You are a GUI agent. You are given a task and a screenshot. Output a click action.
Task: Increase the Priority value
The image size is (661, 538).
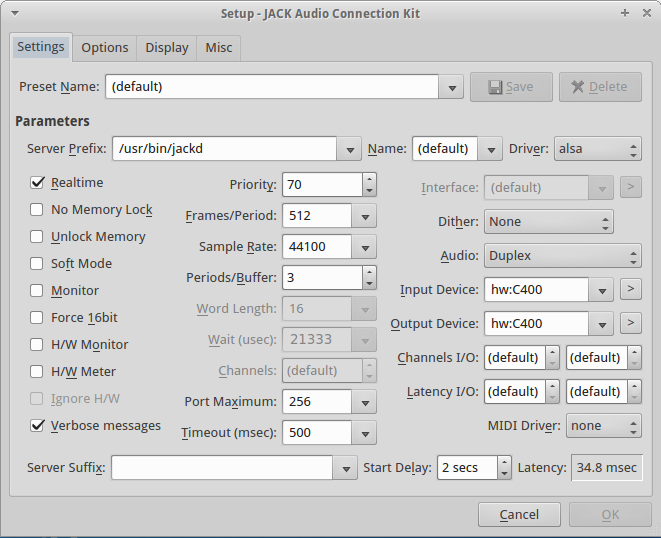(x=369, y=179)
